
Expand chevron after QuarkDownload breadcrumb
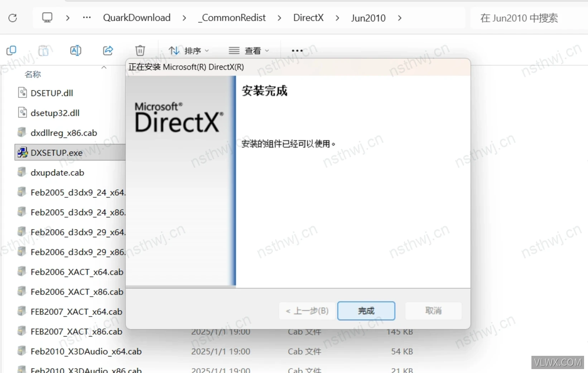point(184,18)
